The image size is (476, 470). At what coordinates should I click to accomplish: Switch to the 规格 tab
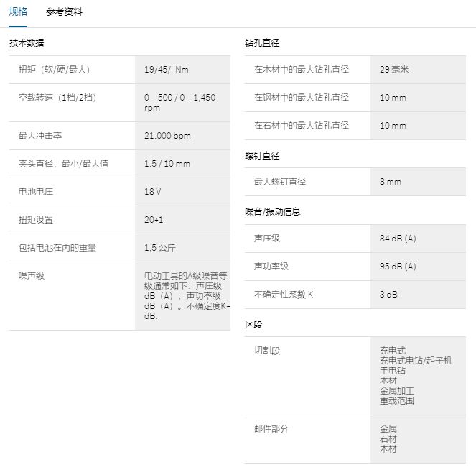[18, 11]
